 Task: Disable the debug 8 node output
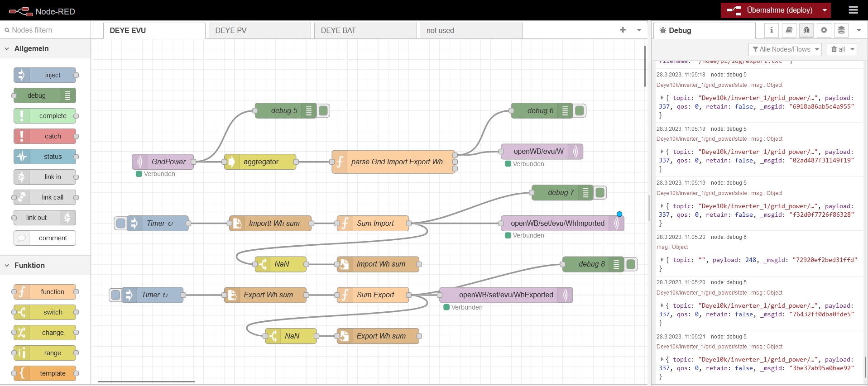click(x=631, y=264)
